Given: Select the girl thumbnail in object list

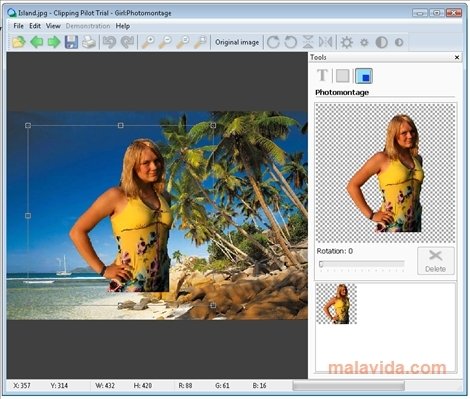Looking at the screenshot, I should point(336,304).
